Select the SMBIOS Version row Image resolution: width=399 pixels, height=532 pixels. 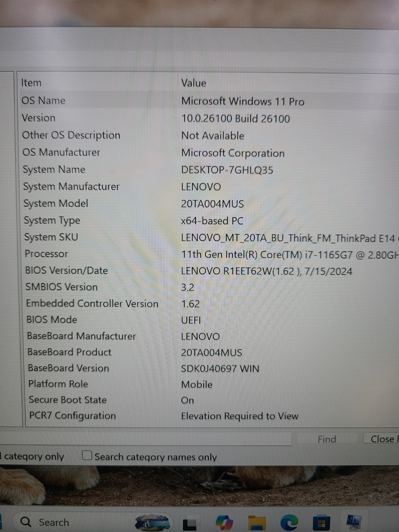coord(209,287)
